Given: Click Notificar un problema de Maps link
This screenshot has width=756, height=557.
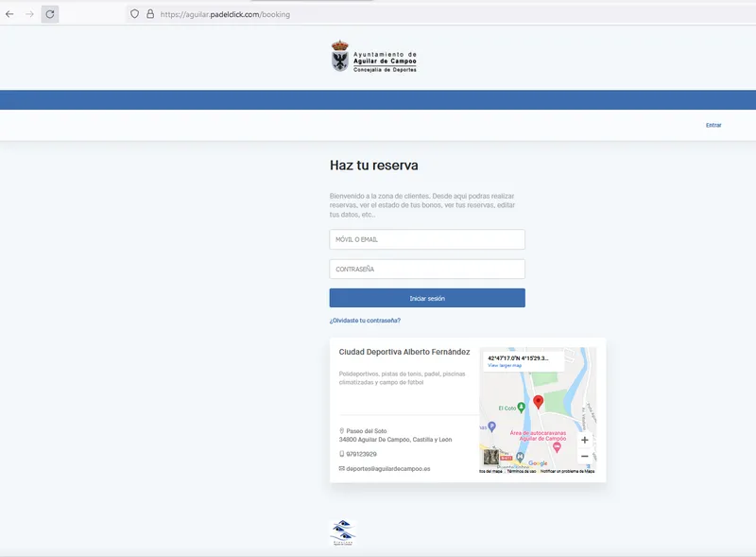Looking at the screenshot, I should click(x=568, y=471).
